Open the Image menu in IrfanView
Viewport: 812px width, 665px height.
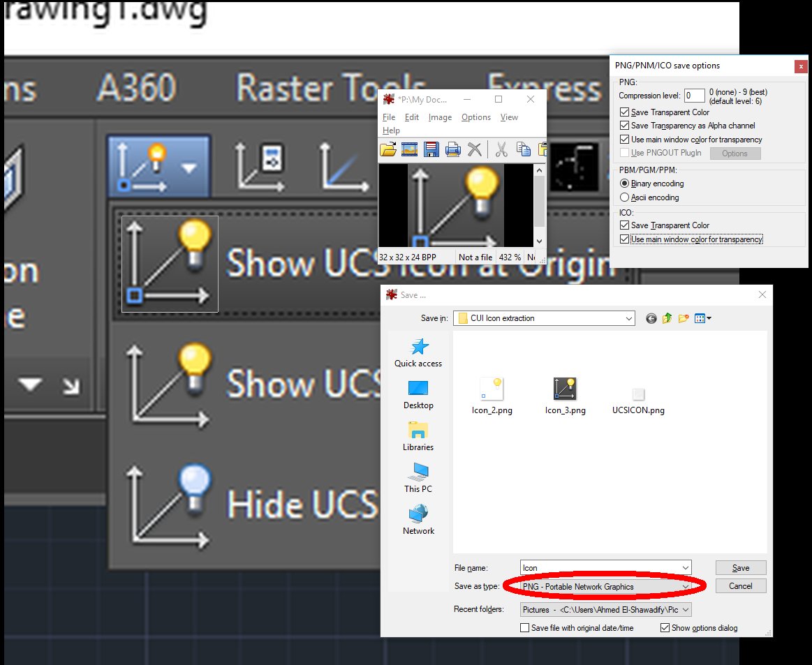tap(440, 117)
